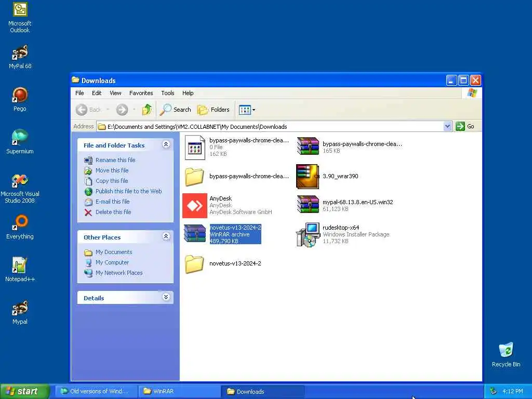Click the system tray safely-remove icon
The height and width of the screenshot is (399, 532).
click(494, 391)
